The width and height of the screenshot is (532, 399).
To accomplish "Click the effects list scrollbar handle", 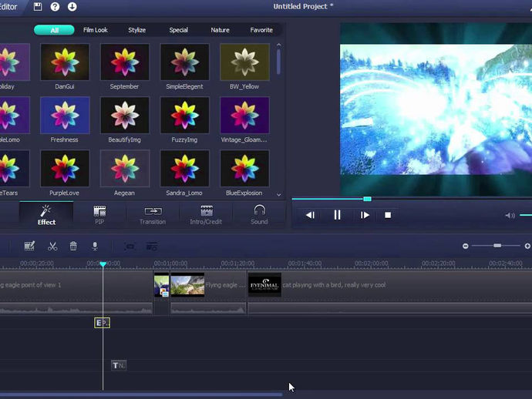I will click(x=278, y=62).
